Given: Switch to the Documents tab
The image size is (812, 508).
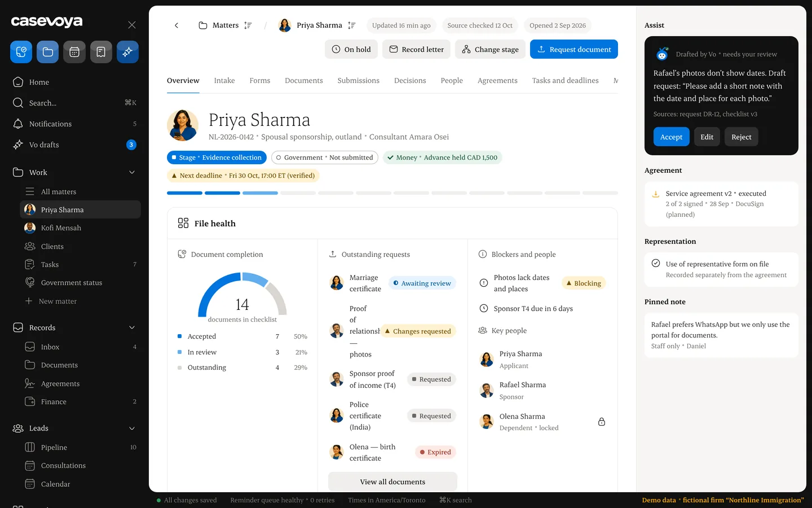Looking at the screenshot, I should pyautogui.click(x=304, y=81).
